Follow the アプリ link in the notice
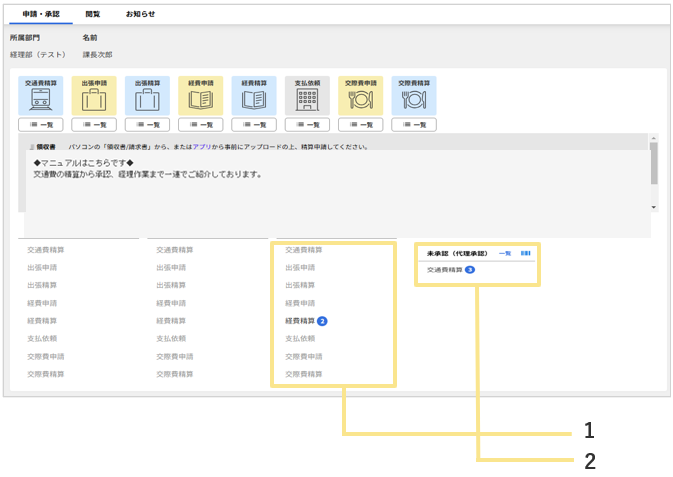 click(x=202, y=147)
